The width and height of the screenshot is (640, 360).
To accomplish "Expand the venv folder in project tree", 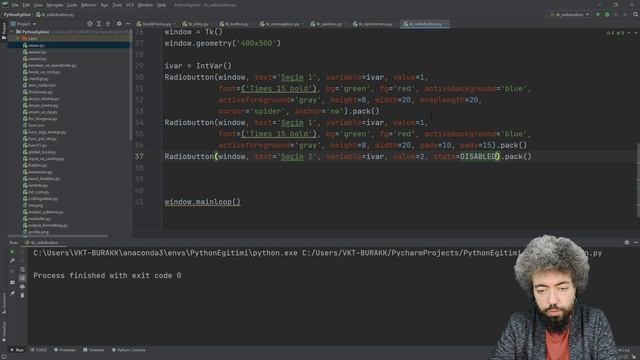I will [18, 38].
